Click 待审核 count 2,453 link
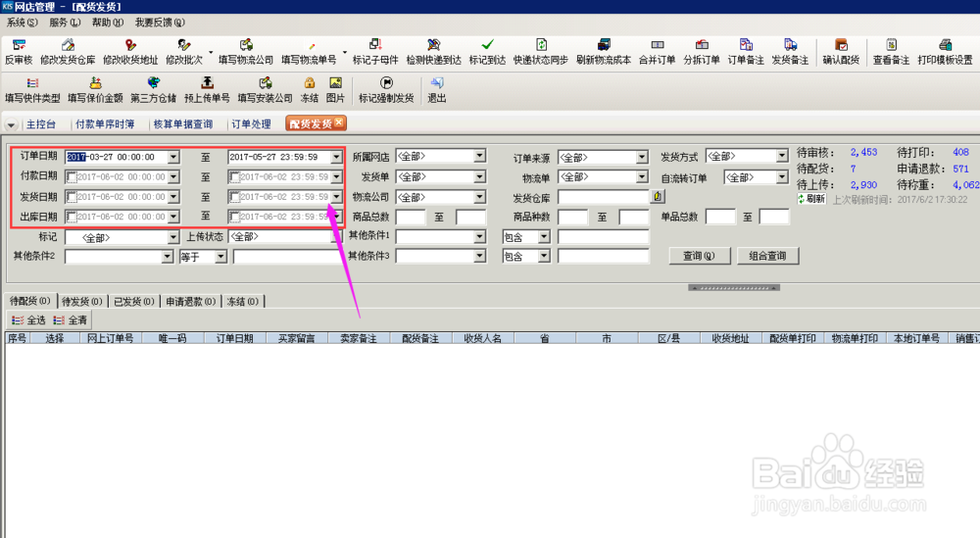 click(x=863, y=152)
